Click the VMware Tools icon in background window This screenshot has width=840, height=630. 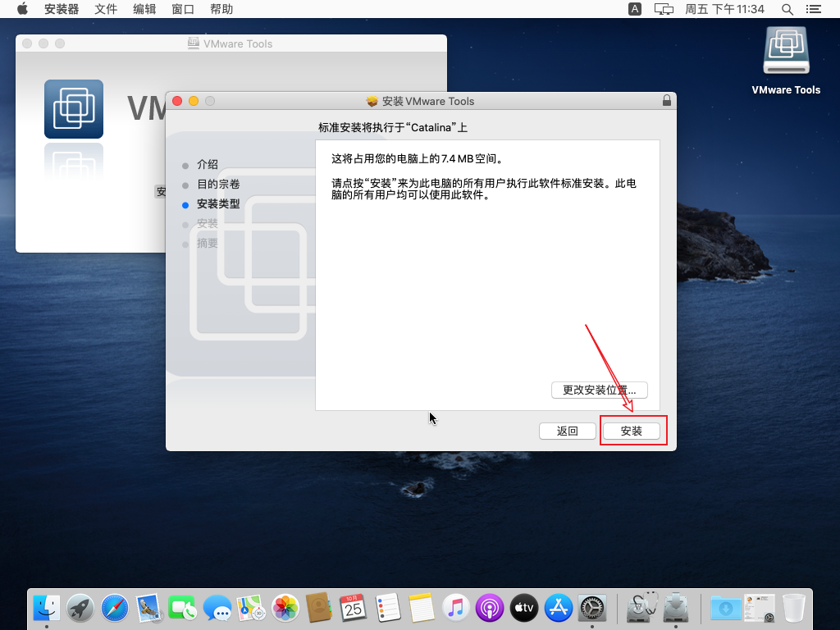click(74, 109)
